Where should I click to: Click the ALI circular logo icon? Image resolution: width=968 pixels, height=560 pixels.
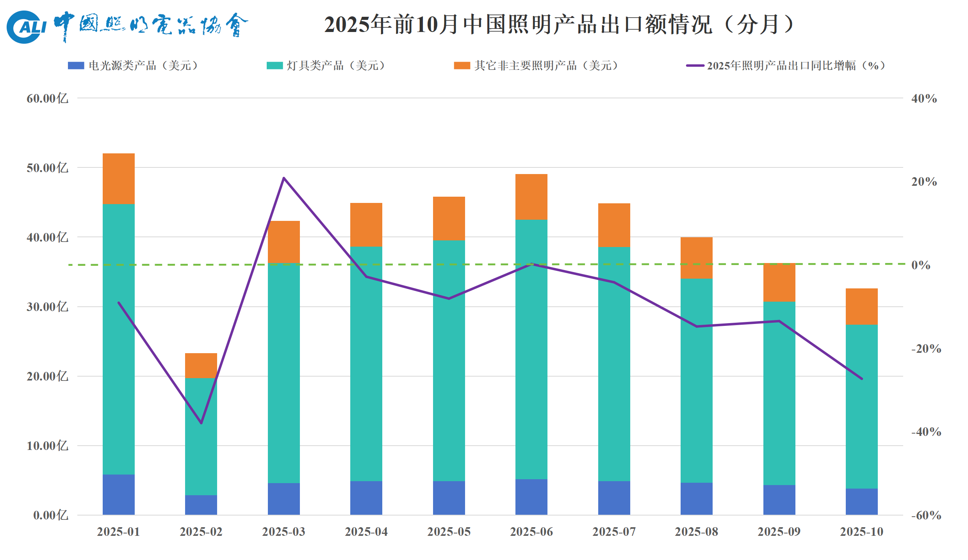[x=26, y=27]
